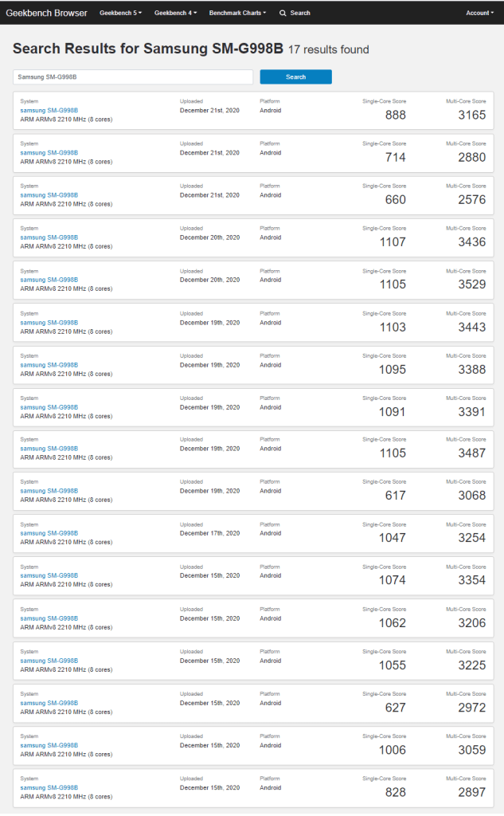
Task: Open the Account menu
Action: click(479, 14)
